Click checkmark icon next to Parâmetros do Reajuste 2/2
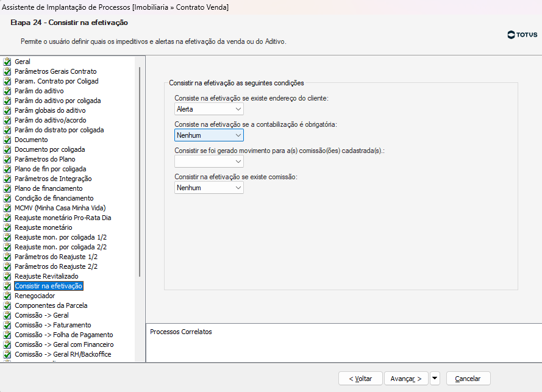The height and width of the screenshot is (392, 542). 7,266
